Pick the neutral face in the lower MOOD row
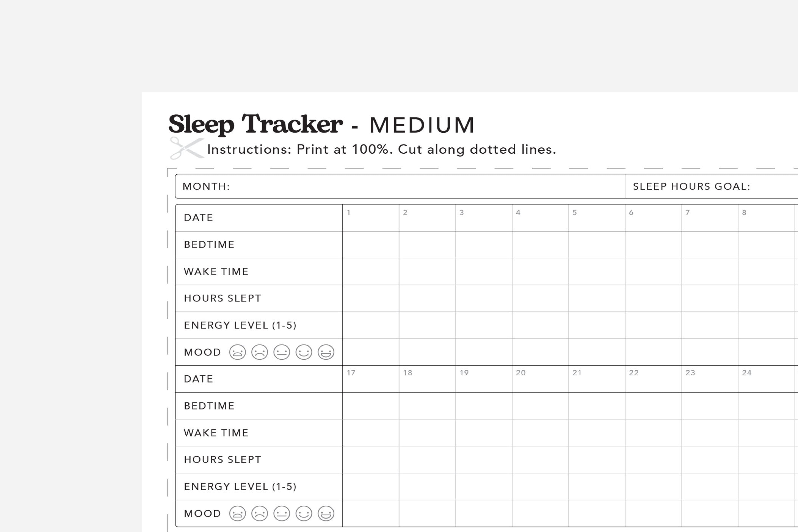 click(x=282, y=513)
